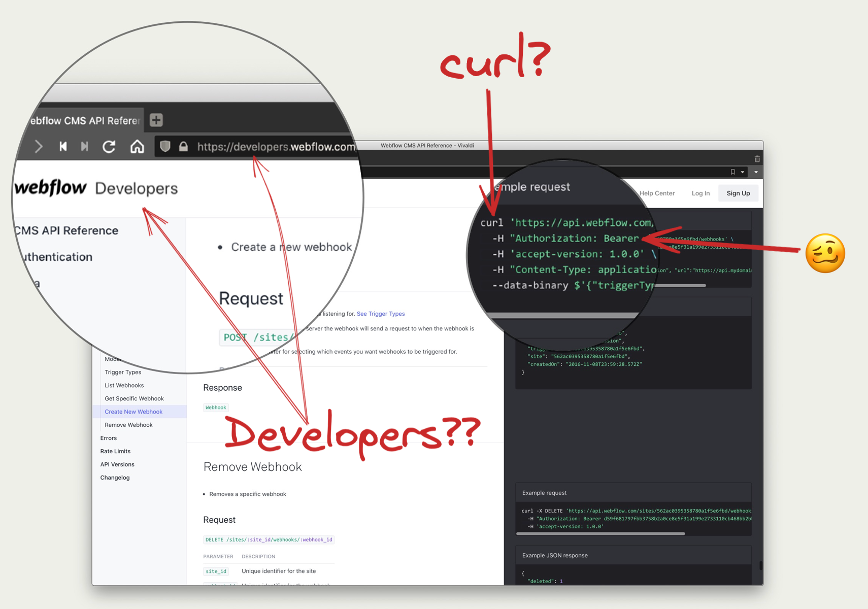Click the DELETE /sites/:site_id/webhooks/:webhook_id code
The image size is (868, 609).
tap(269, 539)
